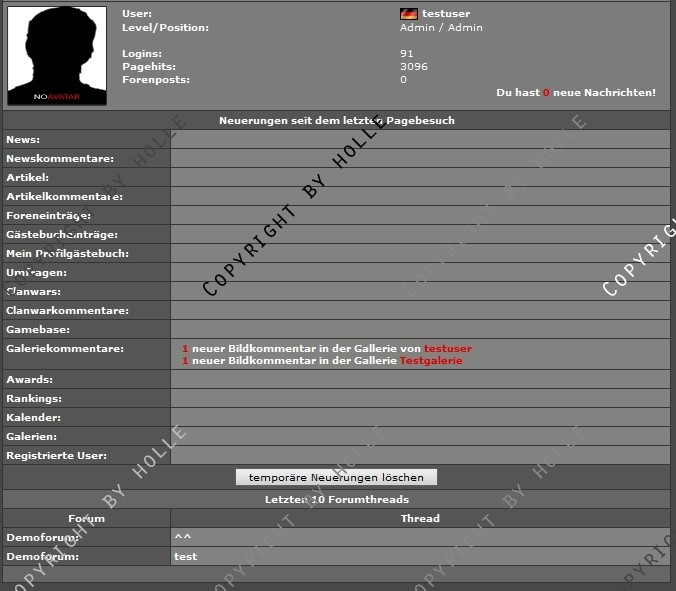Click the 'News:' row label
The image size is (676, 591).
(x=23, y=140)
